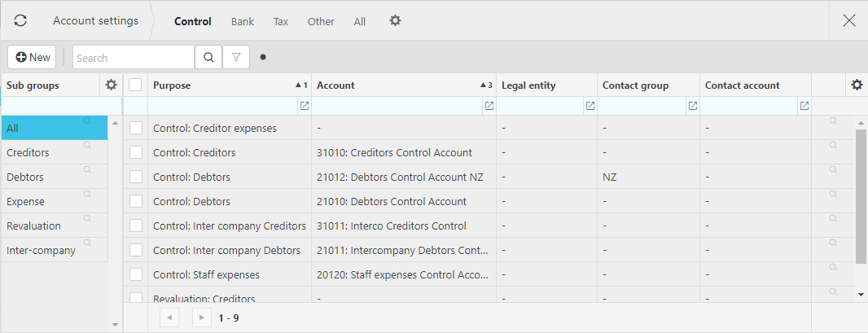868x333 pixels.
Task: Tick checkbox for Inter company Debtors row
Action: coord(136,249)
